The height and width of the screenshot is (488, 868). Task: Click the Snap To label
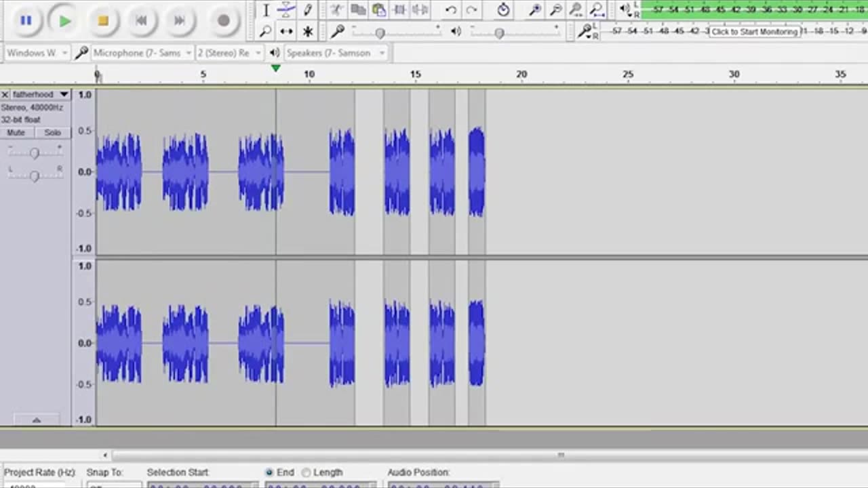click(x=104, y=472)
